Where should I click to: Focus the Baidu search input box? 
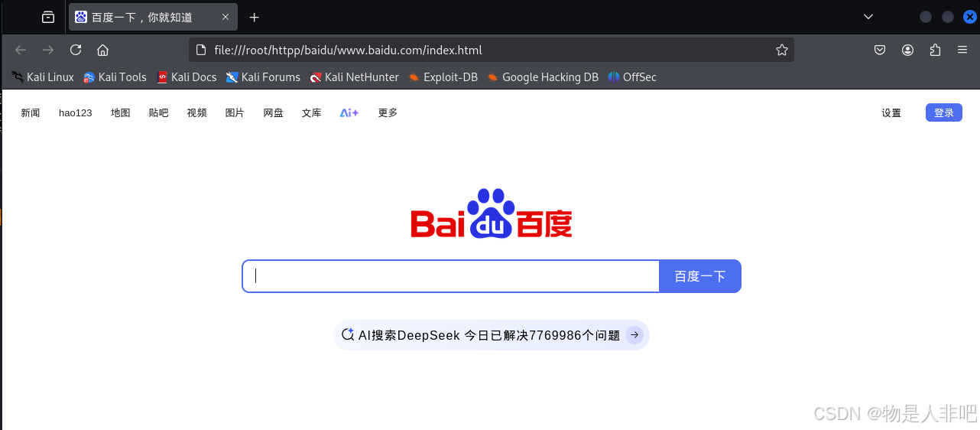(451, 276)
